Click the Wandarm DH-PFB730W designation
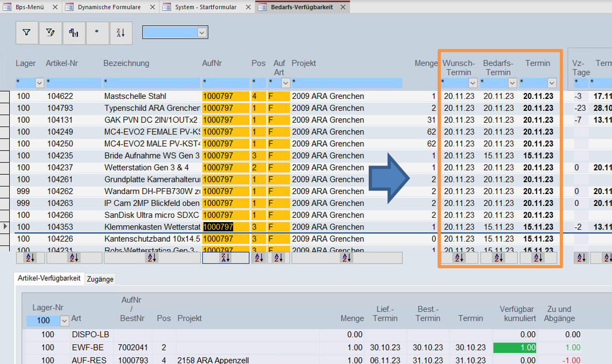 coord(152,191)
